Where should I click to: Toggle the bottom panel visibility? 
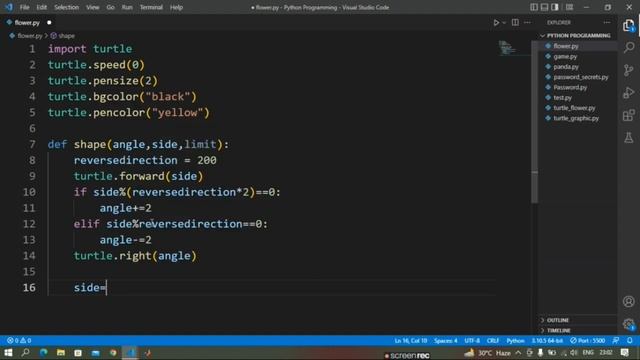pyautogui.click(x=544, y=7)
